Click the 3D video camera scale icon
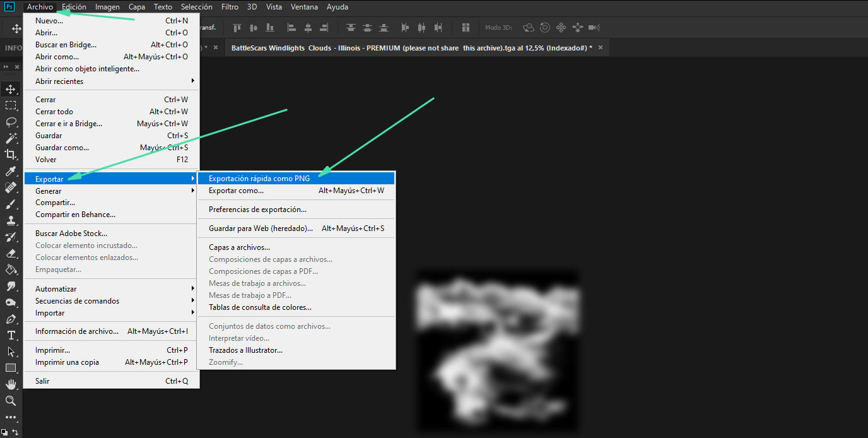Image resolution: width=868 pixels, height=438 pixels. click(594, 28)
